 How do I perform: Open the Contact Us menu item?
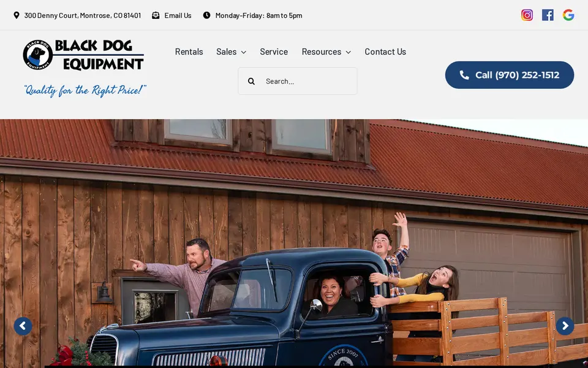click(x=385, y=52)
